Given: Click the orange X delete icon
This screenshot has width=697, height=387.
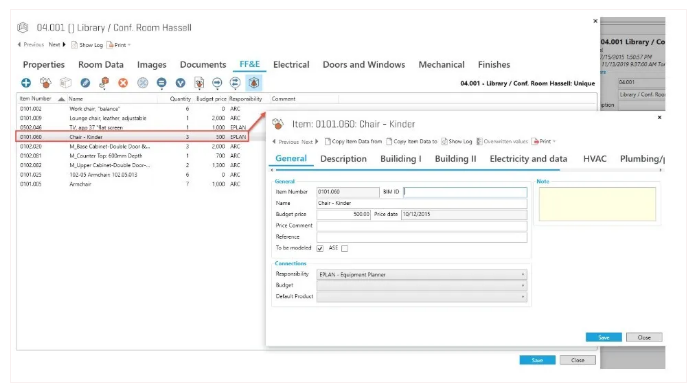Looking at the screenshot, I should [123, 83].
